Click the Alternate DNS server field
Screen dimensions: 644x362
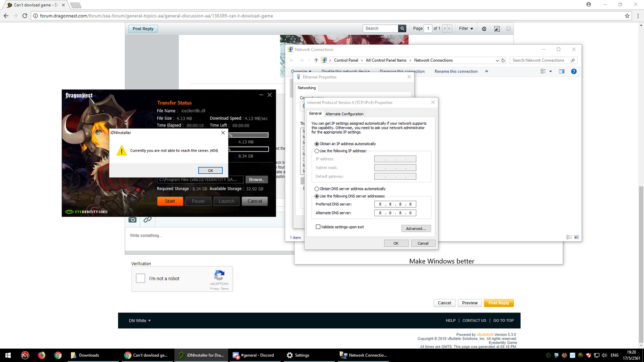395,213
